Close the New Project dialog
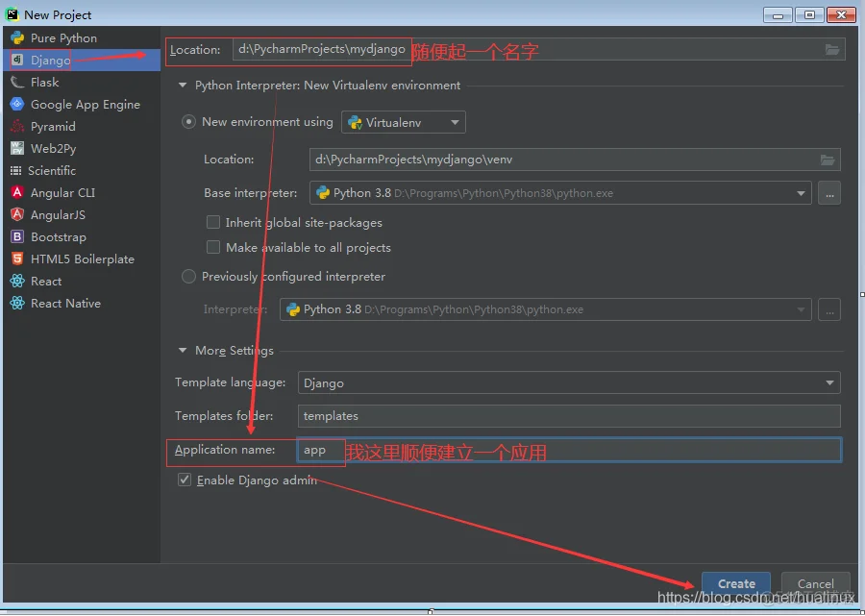The width and height of the screenshot is (865, 616). click(x=841, y=14)
